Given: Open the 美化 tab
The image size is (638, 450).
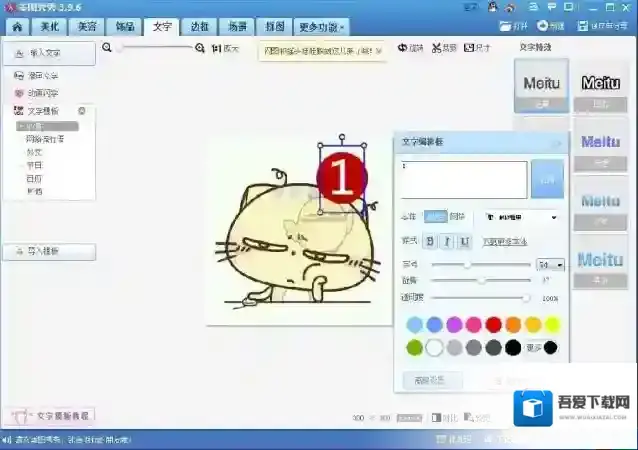Looking at the screenshot, I should click(x=50, y=27).
